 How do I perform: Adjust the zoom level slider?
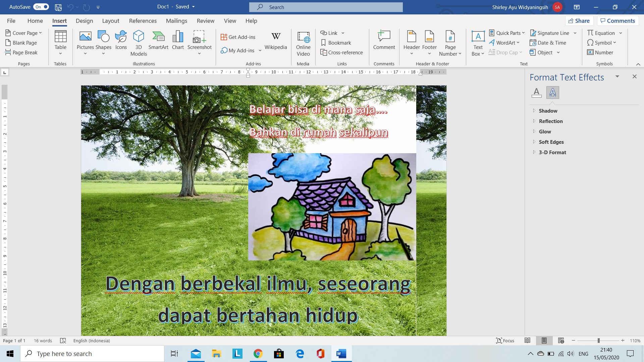coord(598,341)
